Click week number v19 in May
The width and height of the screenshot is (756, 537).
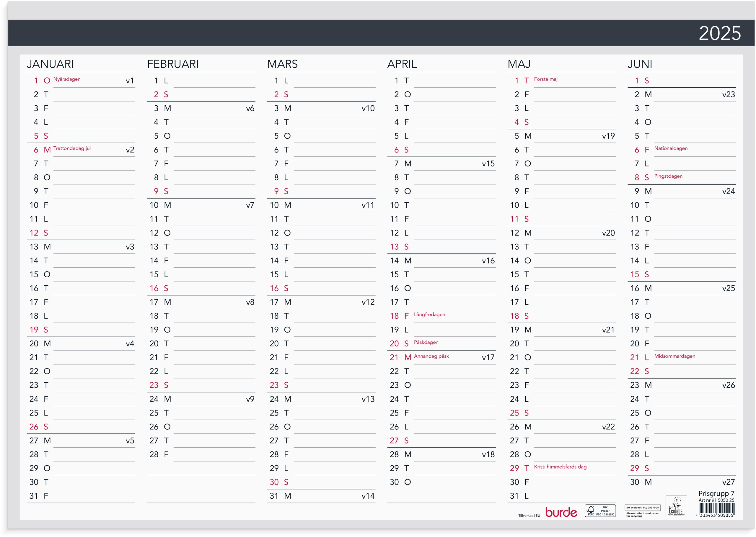click(608, 136)
